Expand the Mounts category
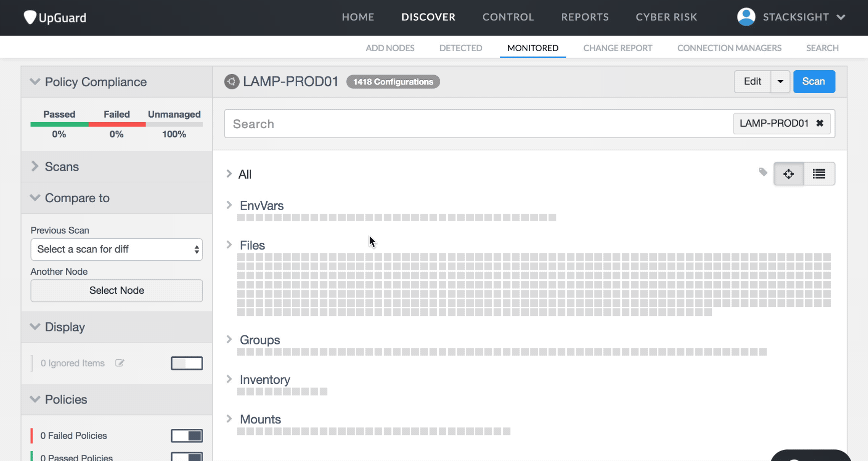The height and width of the screenshot is (461, 868). [229, 418]
